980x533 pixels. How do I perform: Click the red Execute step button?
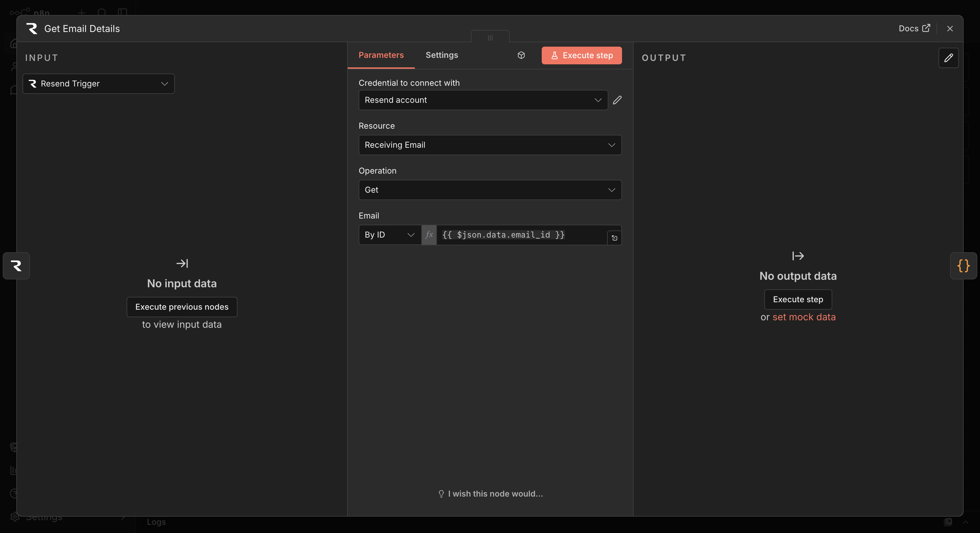tap(581, 55)
